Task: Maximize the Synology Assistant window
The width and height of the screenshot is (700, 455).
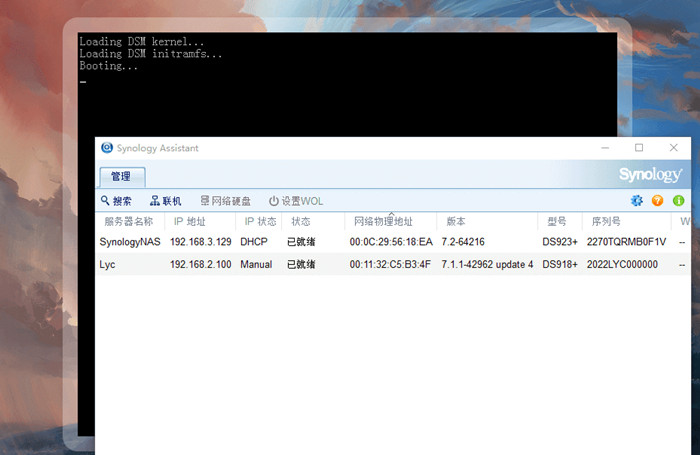Action: (x=639, y=148)
